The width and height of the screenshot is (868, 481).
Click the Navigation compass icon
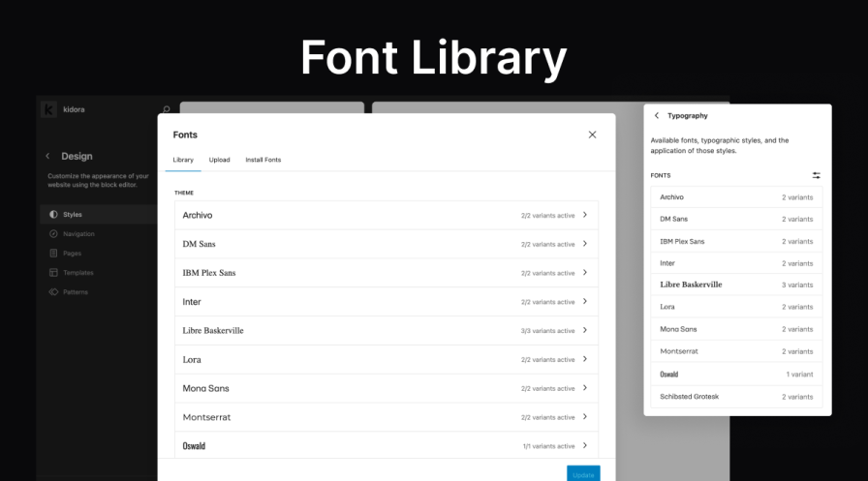point(53,234)
